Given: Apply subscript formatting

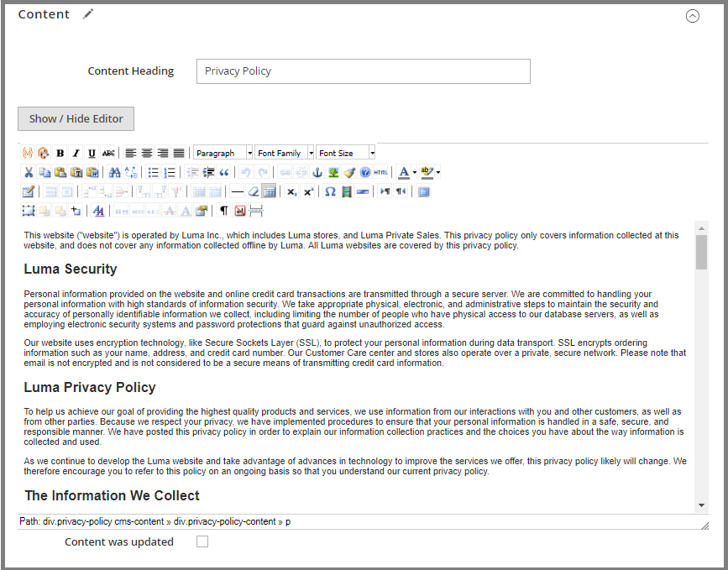Looking at the screenshot, I should (291, 191).
